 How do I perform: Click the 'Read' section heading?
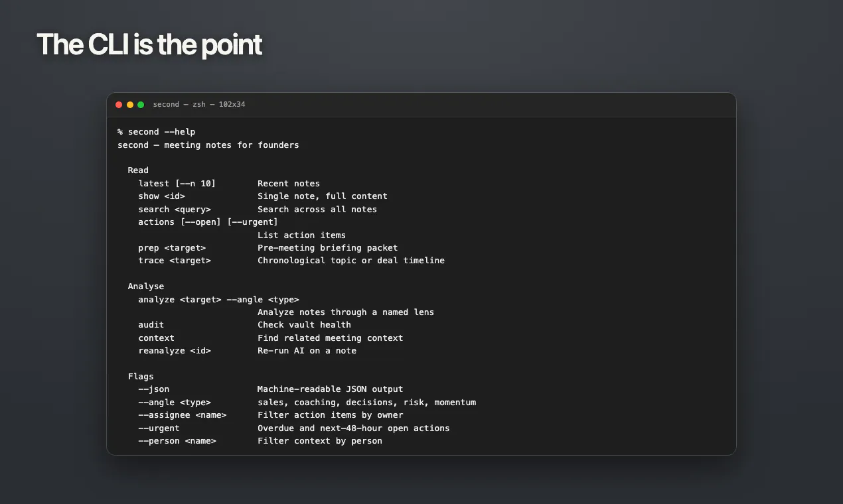coord(138,170)
